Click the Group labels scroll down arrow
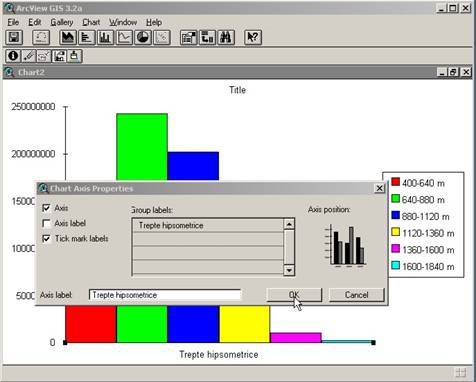The image size is (476, 382). pyautogui.click(x=289, y=270)
